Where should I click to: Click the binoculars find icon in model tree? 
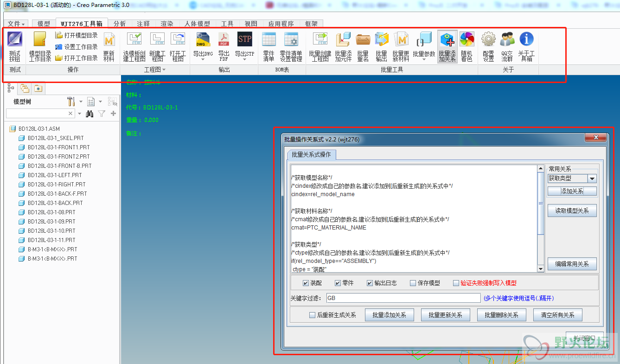click(90, 113)
